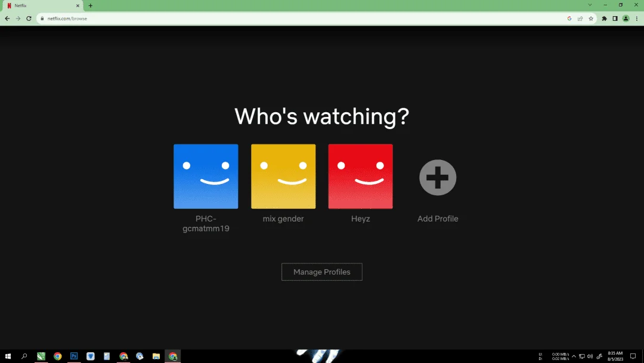Click the mix gender profile name
Screen dimensions: 644x363
coord(283,219)
